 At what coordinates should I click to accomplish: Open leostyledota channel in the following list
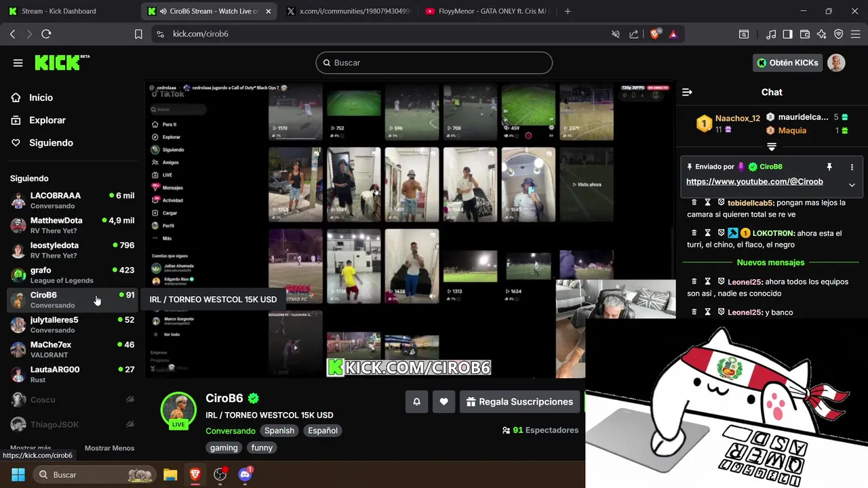coord(72,250)
